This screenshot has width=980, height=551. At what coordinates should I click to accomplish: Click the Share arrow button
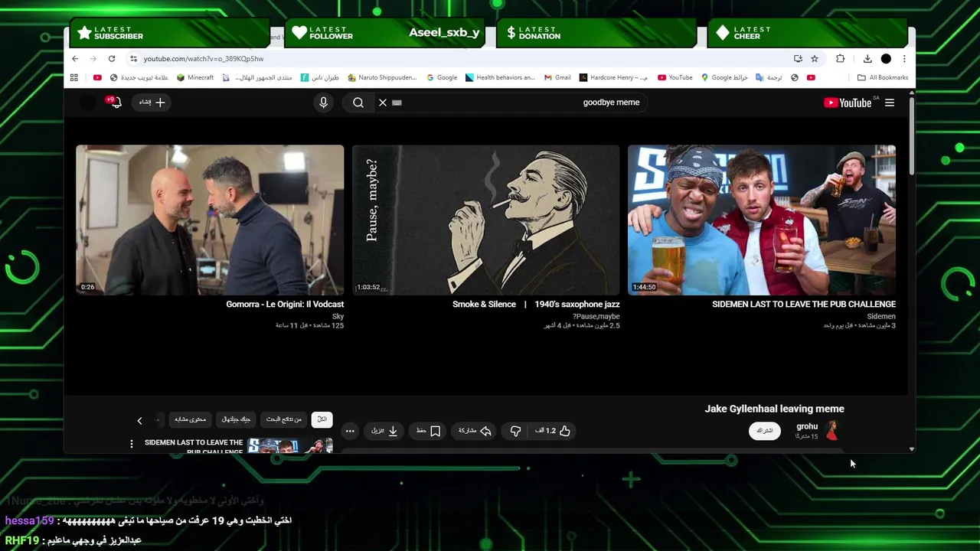pyautogui.click(x=475, y=431)
